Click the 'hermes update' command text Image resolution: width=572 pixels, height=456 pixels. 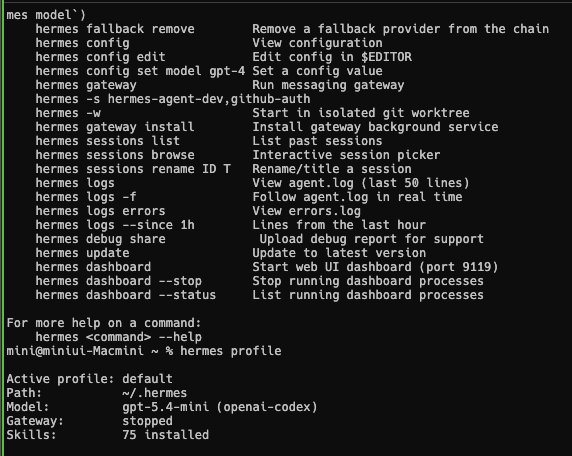(82, 253)
